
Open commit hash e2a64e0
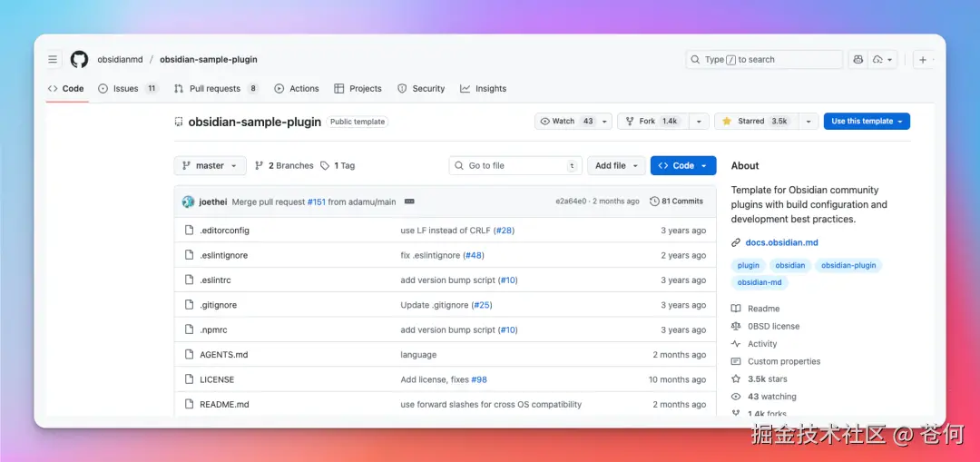[x=571, y=202]
